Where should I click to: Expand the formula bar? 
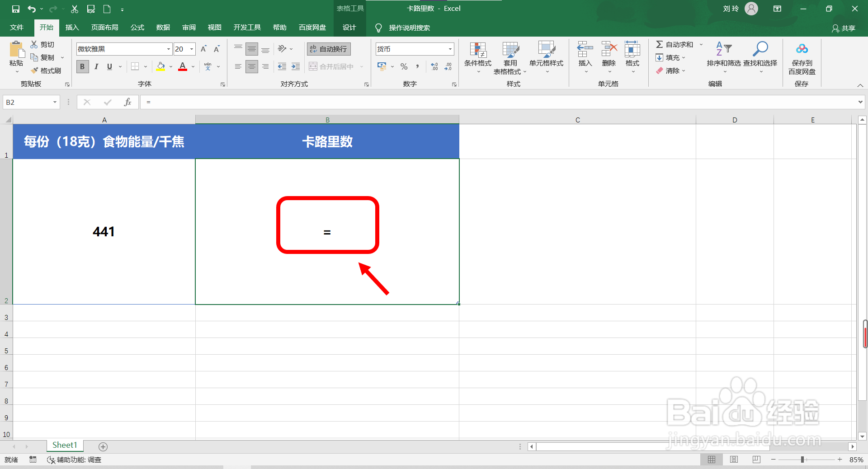[x=860, y=102]
